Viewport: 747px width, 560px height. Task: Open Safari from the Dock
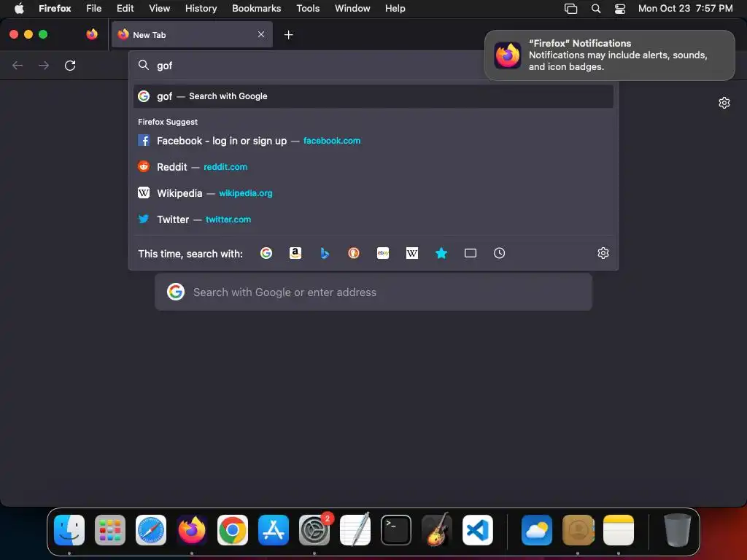(151, 530)
